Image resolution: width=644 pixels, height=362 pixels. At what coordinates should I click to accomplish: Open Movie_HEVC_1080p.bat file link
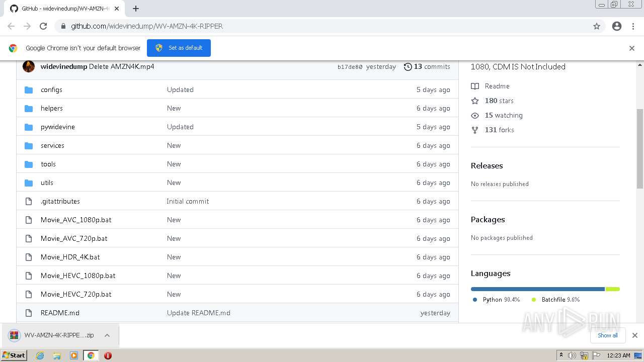click(78, 276)
